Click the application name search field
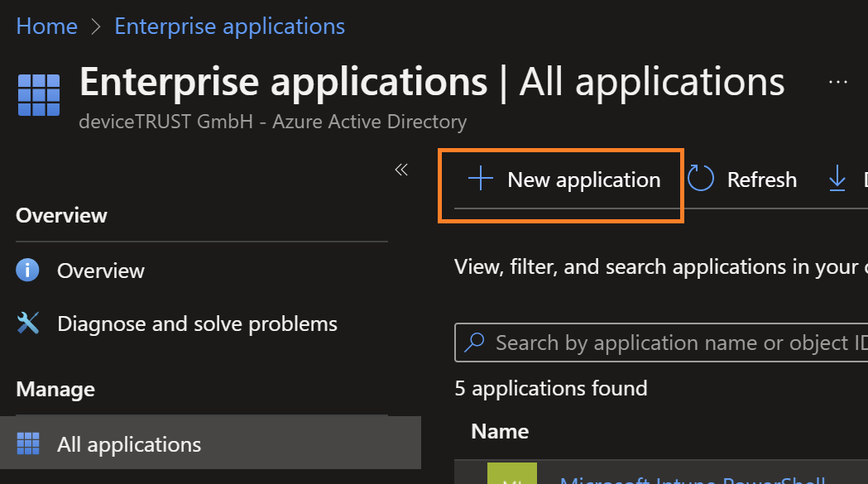Viewport: 868px width, 484px height. tap(645, 343)
